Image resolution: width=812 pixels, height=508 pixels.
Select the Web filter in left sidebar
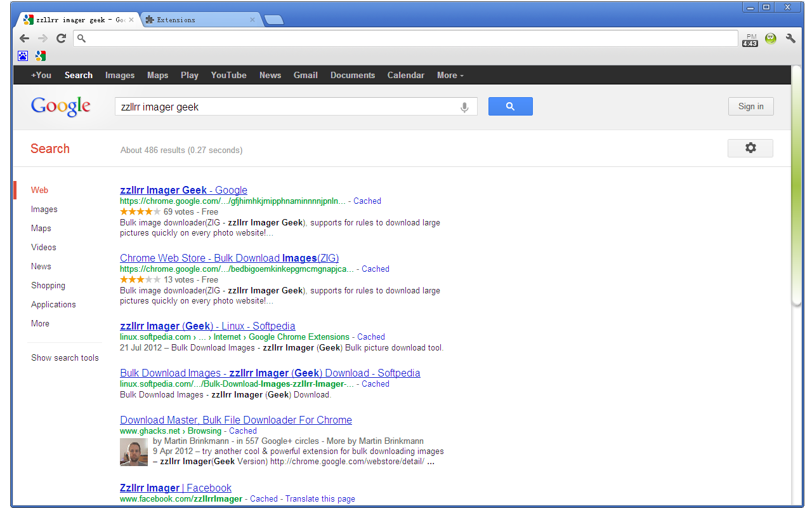39,190
